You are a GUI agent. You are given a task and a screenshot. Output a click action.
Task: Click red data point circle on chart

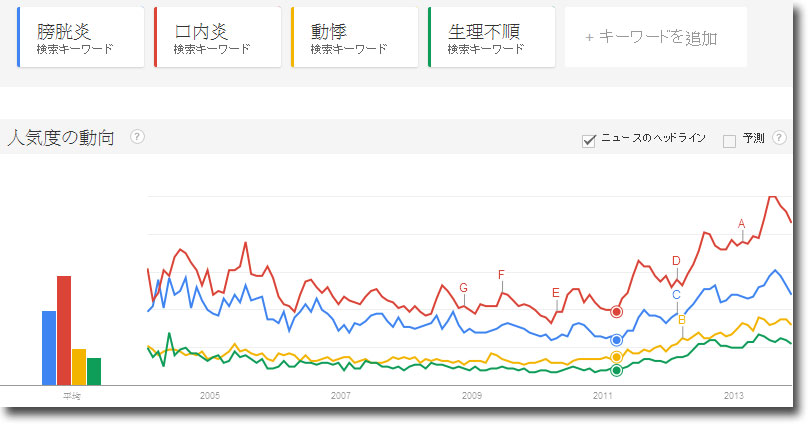point(616,312)
